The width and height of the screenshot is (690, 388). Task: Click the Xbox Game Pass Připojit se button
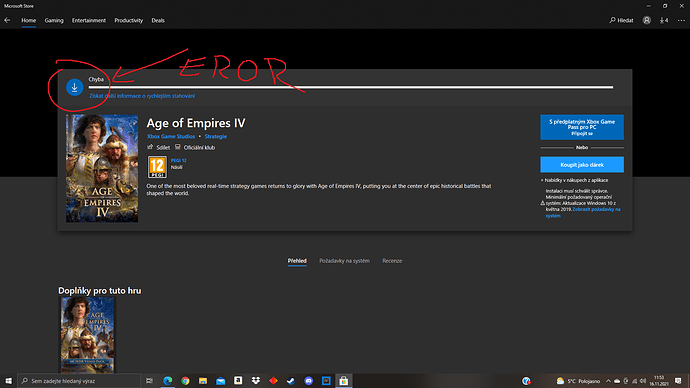point(582,127)
